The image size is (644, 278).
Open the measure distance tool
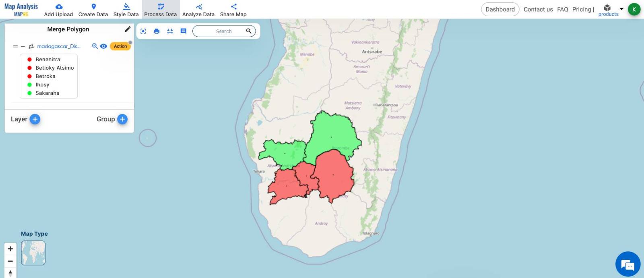[170, 31]
